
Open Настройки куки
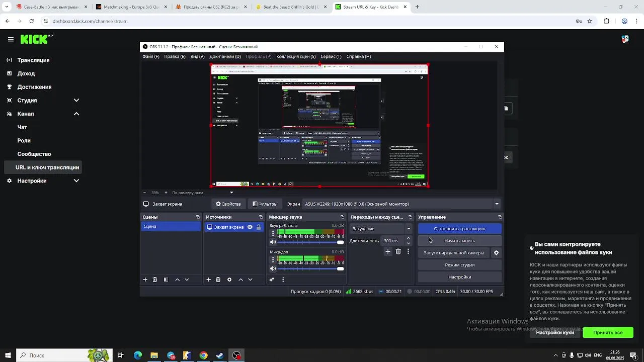click(555, 332)
